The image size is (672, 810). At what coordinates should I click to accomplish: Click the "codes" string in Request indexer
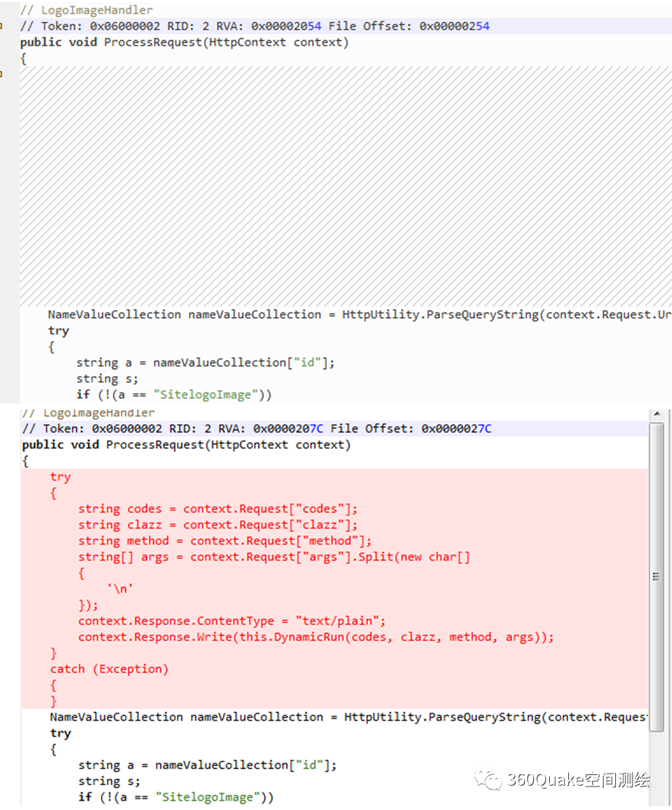pyautogui.click(x=320, y=509)
